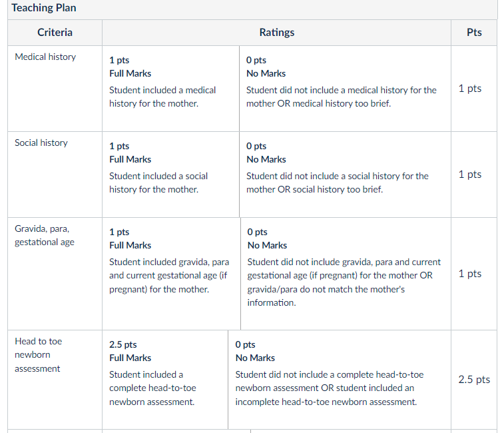Viewport: 504px width, 433px height.
Task: Click the 1 pts value for gravida row
Action: coord(470,274)
